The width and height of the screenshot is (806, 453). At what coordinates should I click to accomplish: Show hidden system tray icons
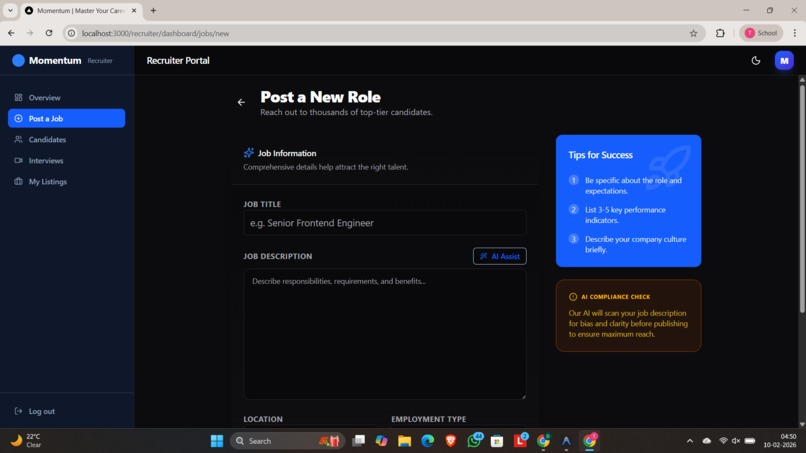point(690,441)
